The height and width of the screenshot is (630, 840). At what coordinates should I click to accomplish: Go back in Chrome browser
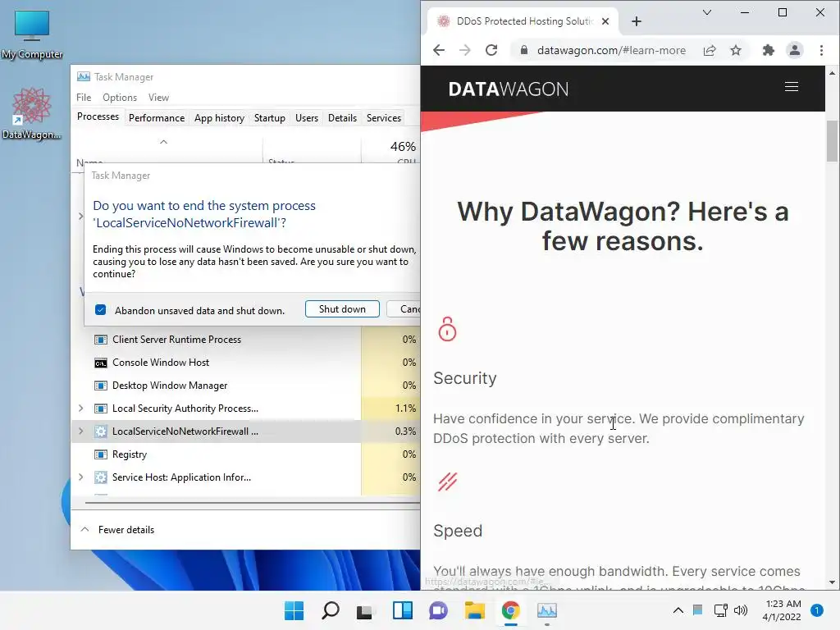[439, 50]
